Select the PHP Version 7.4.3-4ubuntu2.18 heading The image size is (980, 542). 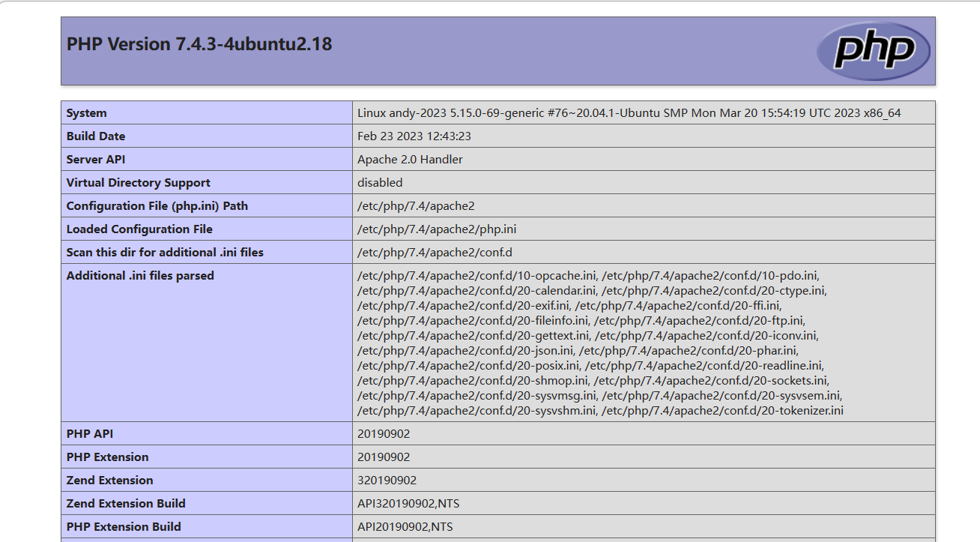pyautogui.click(x=199, y=44)
